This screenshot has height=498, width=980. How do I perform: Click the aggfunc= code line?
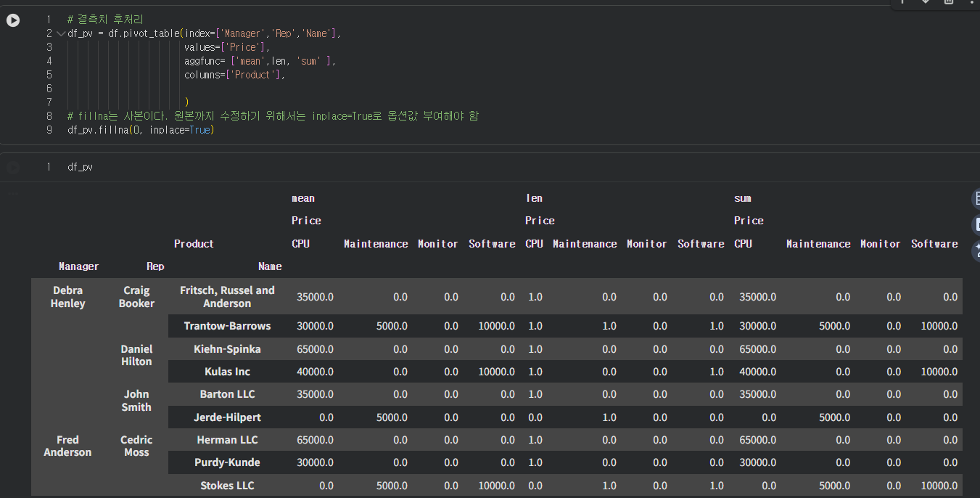click(x=260, y=61)
